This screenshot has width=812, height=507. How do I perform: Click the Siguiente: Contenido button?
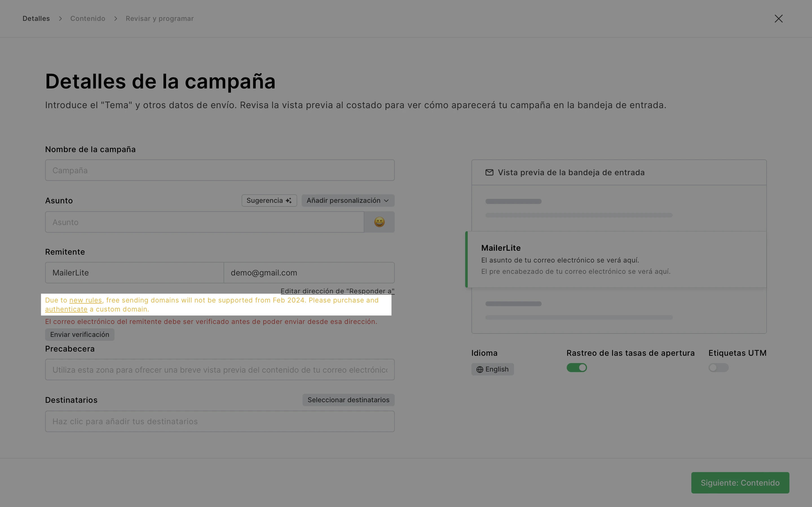pos(740,483)
